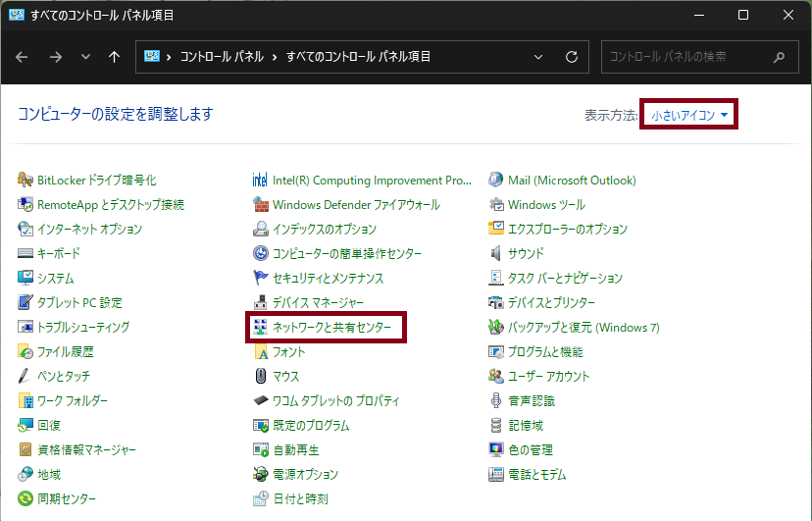Screen dimensions: 812x521
Task: Click the コントロール パネルの検索 search box
Action: [686, 57]
